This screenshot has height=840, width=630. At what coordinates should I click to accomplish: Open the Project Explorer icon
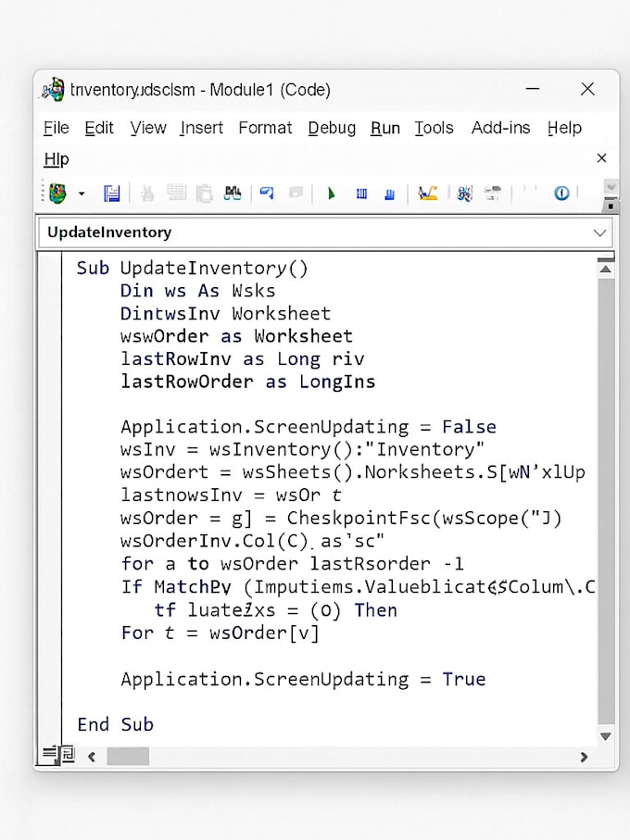click(x=464, y=194)
